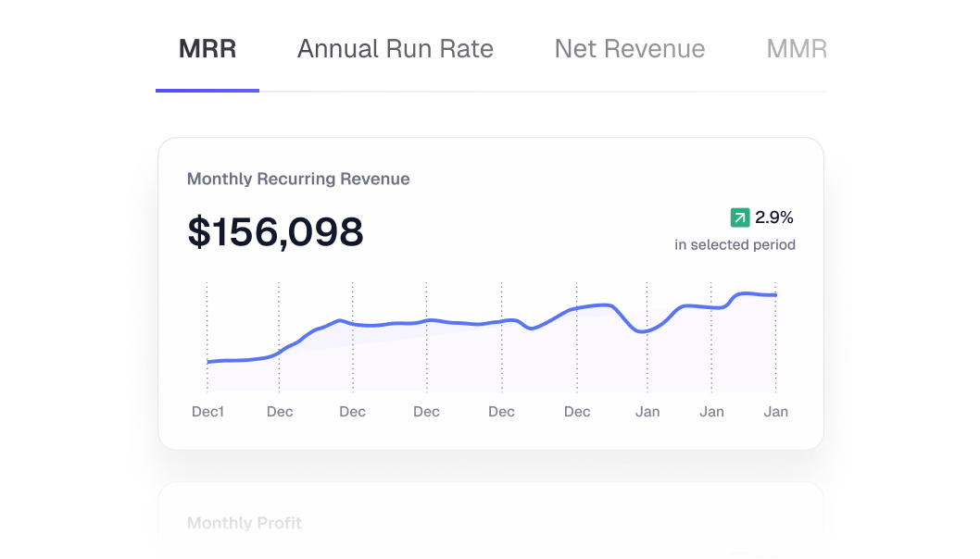This screenshot has width=980, height=559.
Task: Click the Dec label right after Dec1
Action: click(x=280, y=412)
